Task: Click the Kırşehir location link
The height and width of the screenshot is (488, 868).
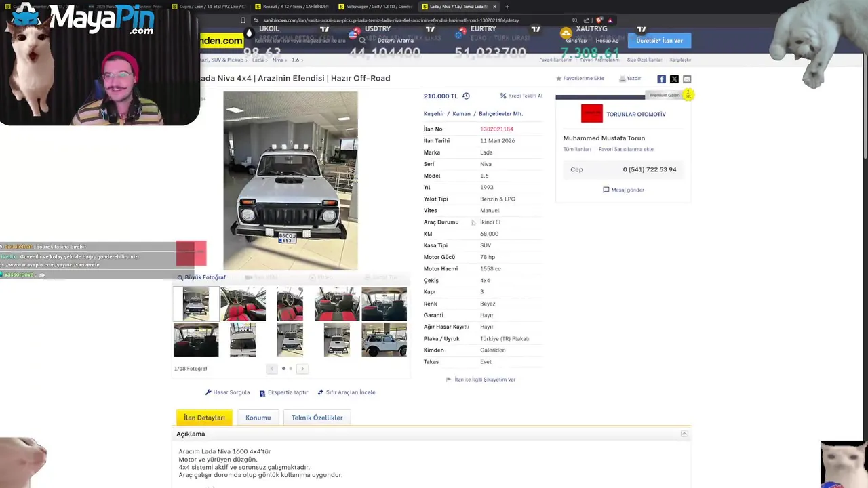Action: (434, 114)
